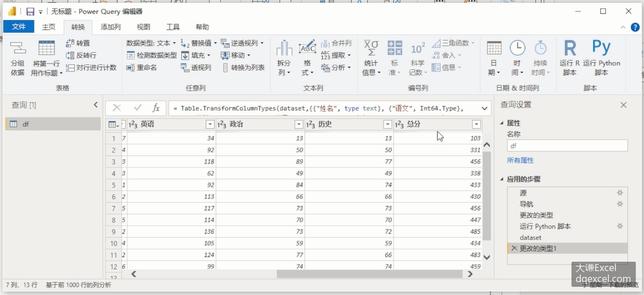Click the Transpose (转置) button
Screen dimensions: 644x295
coord(78,43)
